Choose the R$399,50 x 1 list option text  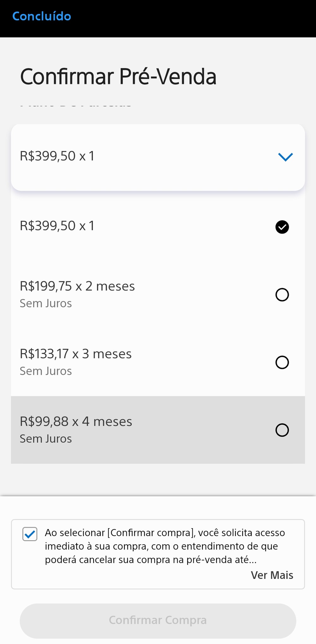click(57, 226)
